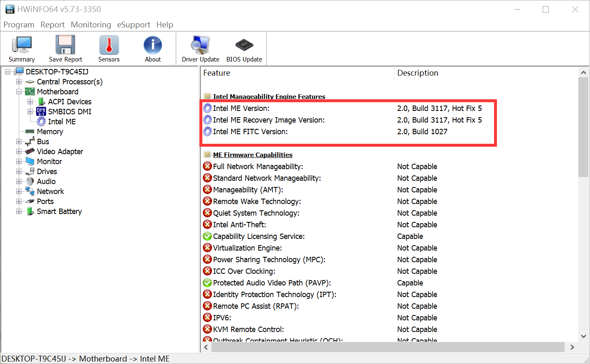The height and width of the screenshot is (364, 590).
Task: Click the About info icon
Action: 153,45
